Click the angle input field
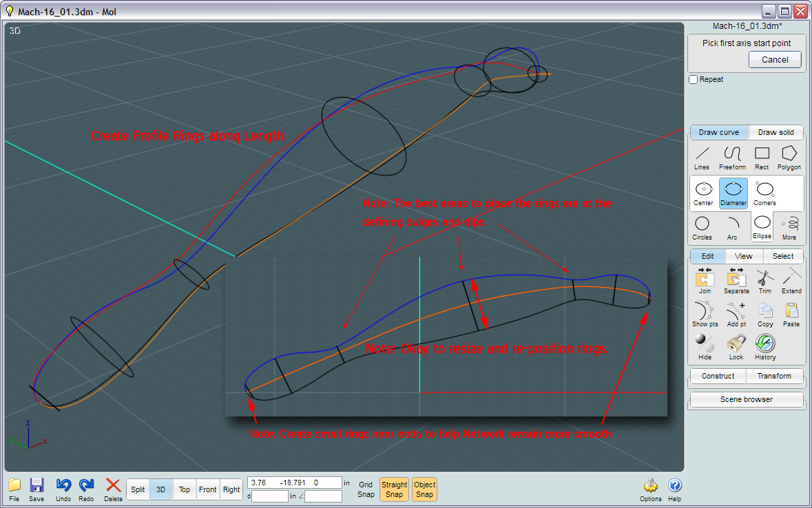The height and width of the screenshot is (508, 812). pyautogui.click(x=323, y=496)
